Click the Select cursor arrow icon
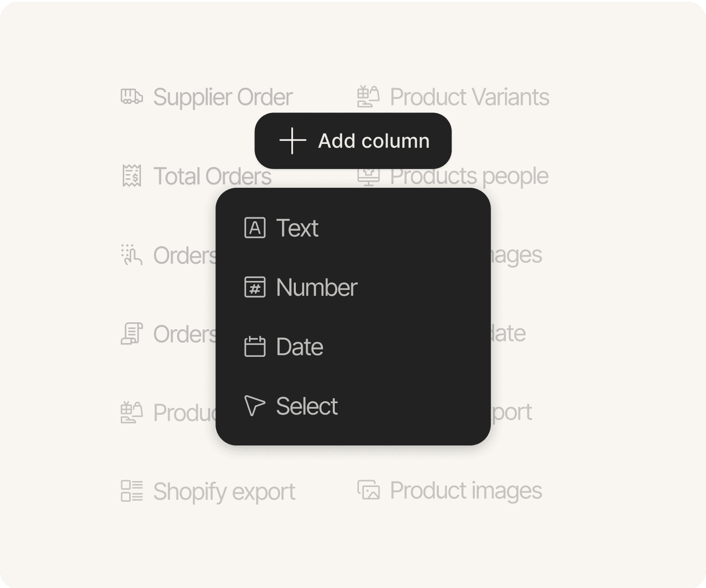This screenshot has width=706, height=588. [254, 406]
